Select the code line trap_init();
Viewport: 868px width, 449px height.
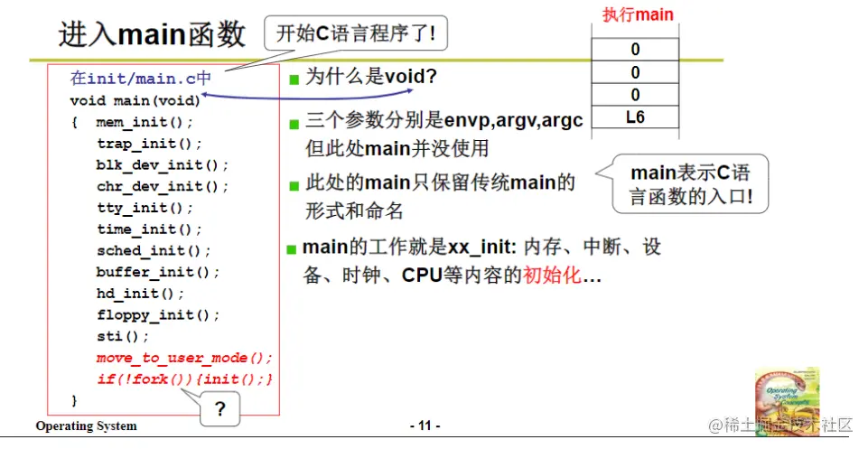tap(149, 144)
